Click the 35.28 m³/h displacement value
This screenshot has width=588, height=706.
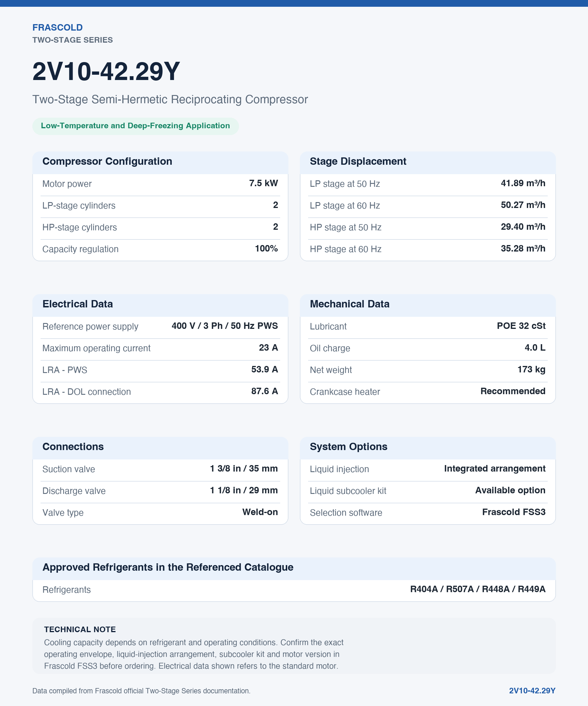(523, 249)
